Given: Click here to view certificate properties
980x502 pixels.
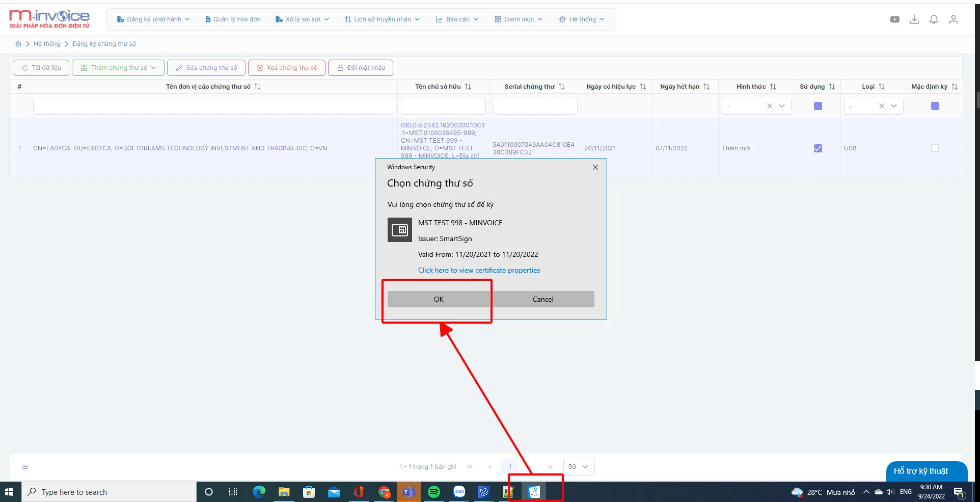Looking at the screenshot, I should click(x=479, y=271).
